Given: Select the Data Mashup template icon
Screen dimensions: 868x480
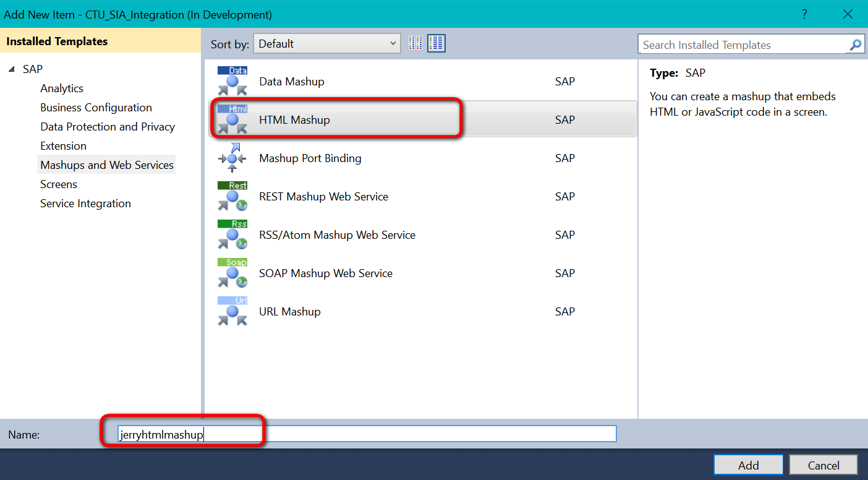Looking at the screenshot, I should [232, 81].
